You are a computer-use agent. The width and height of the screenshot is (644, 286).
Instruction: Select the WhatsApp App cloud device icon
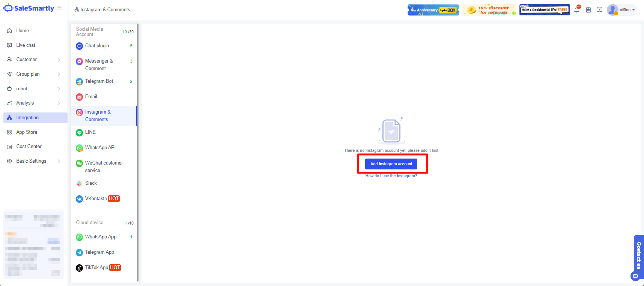pos(79,237)
